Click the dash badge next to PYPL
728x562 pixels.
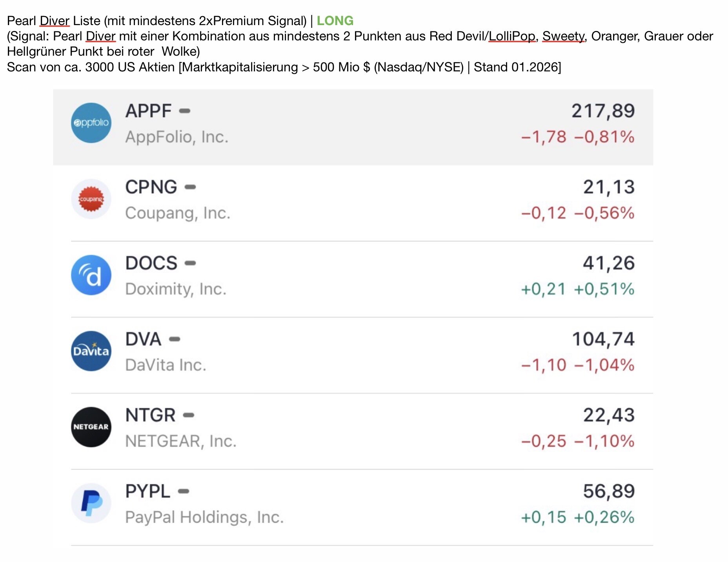(183, 491)
